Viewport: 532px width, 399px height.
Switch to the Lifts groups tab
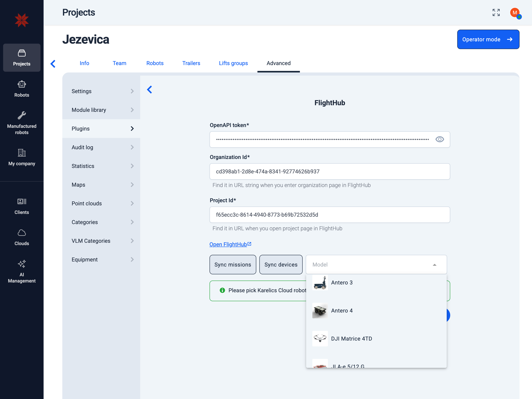pyautogui.click(x=233, y=63)
